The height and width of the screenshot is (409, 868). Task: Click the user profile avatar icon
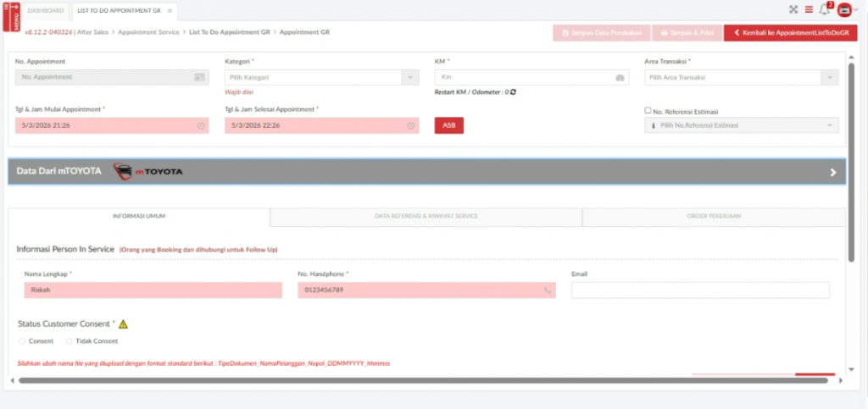(843, 10)
